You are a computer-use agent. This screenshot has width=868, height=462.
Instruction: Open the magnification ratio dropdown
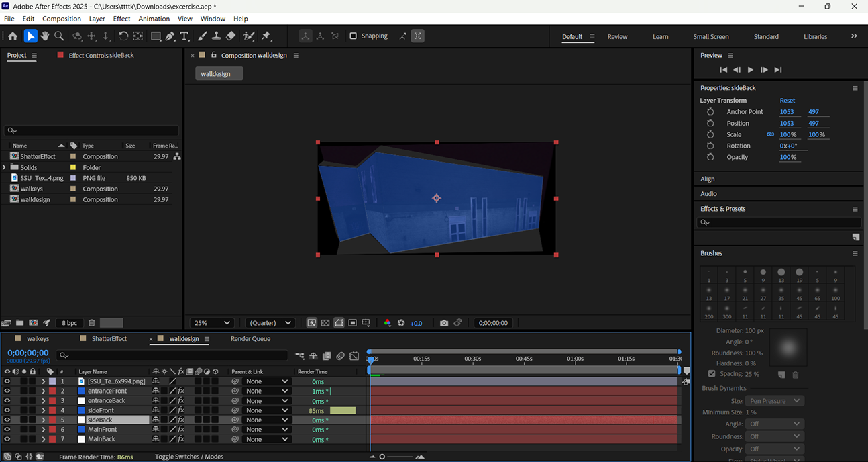[211, 323]
